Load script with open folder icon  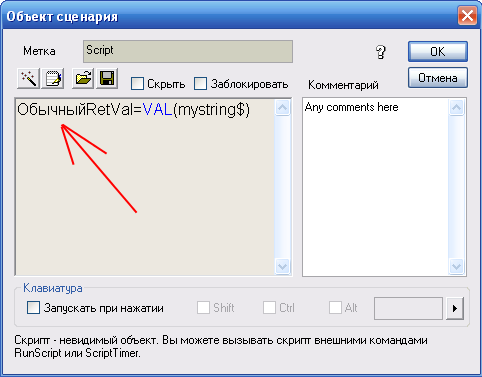(x=83, y=79)
